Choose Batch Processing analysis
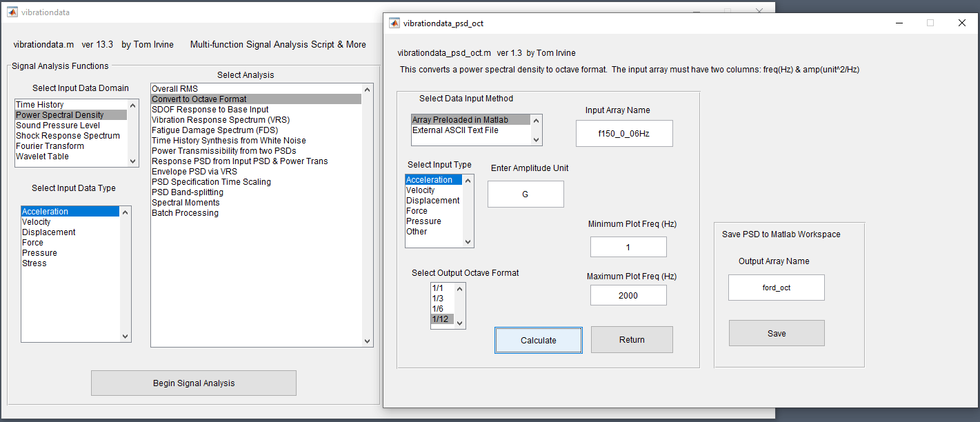This screenshot has height=422, width=980. [256, 213]
